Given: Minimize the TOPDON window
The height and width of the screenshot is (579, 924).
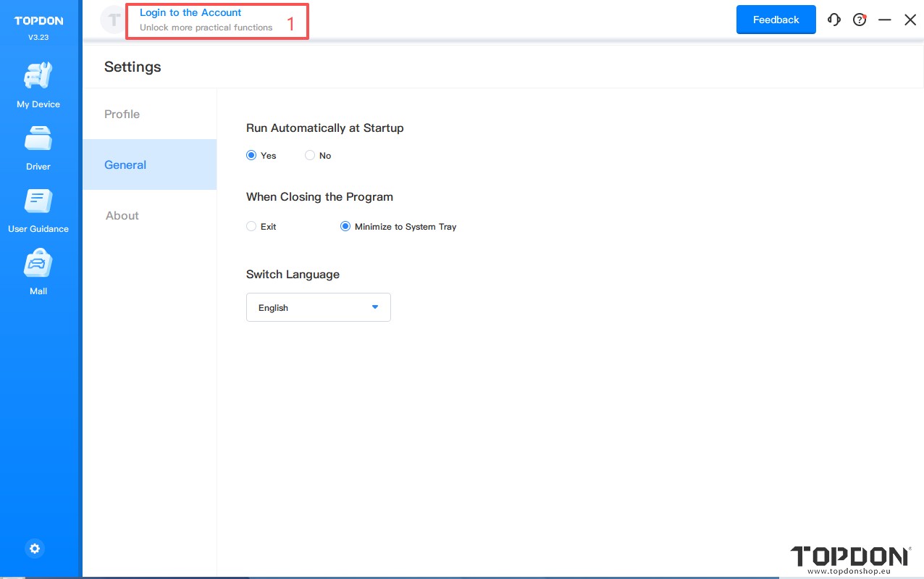Looking at the screenshot, I should (x=884, y=20).
